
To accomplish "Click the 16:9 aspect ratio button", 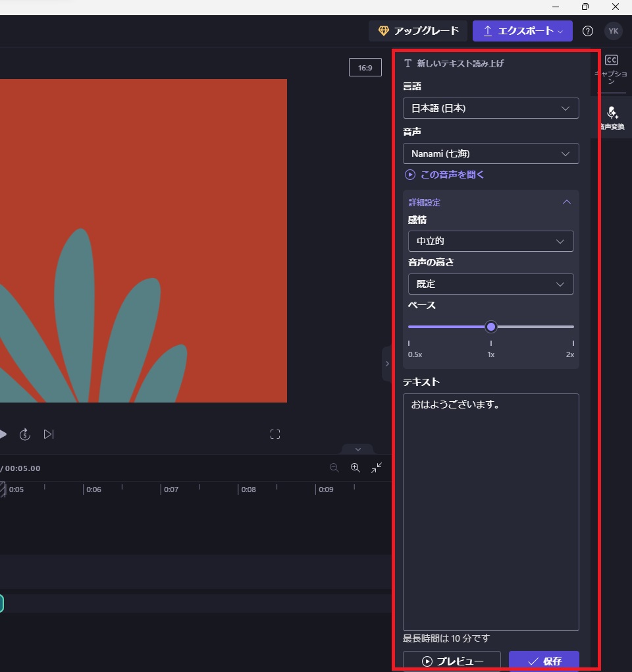I will pos(365,67).
